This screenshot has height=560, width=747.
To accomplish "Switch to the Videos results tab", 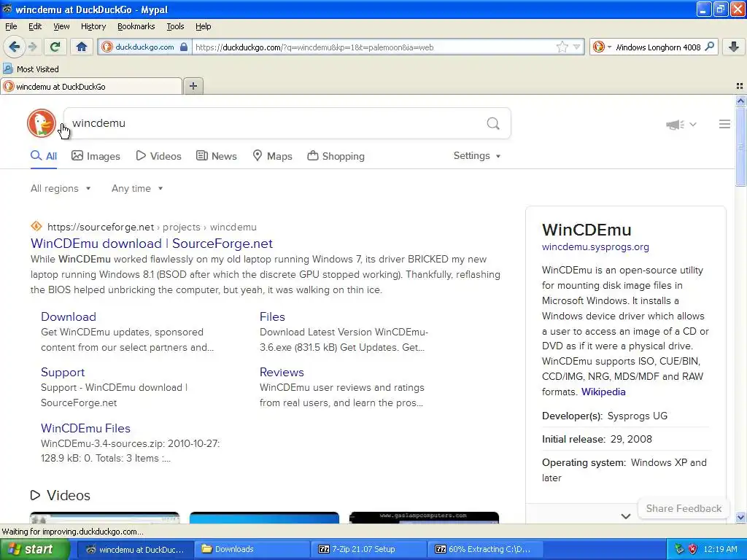I will pos(158,156).
